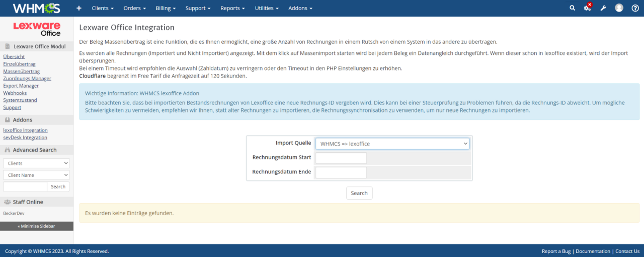This screenshot has width=644, height=257.
Task: Click the user account avatar icon
Action: pyautogui.click(x=619, y=8)
